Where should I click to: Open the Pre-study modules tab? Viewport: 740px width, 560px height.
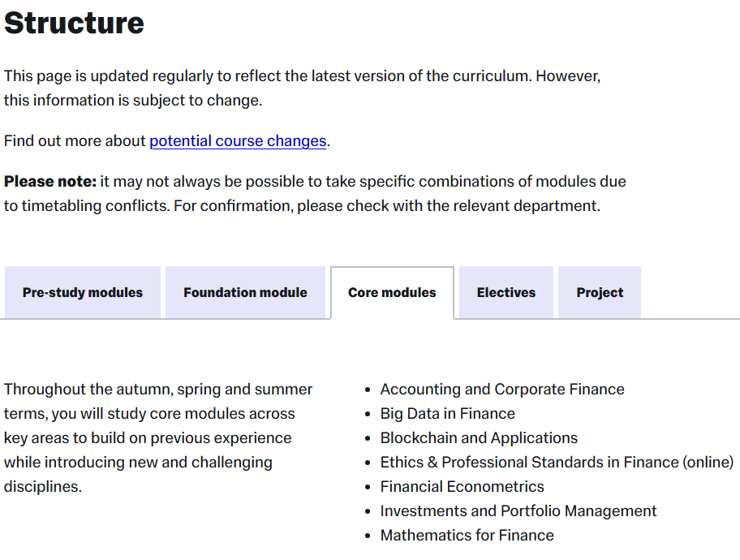click(82, 293)
